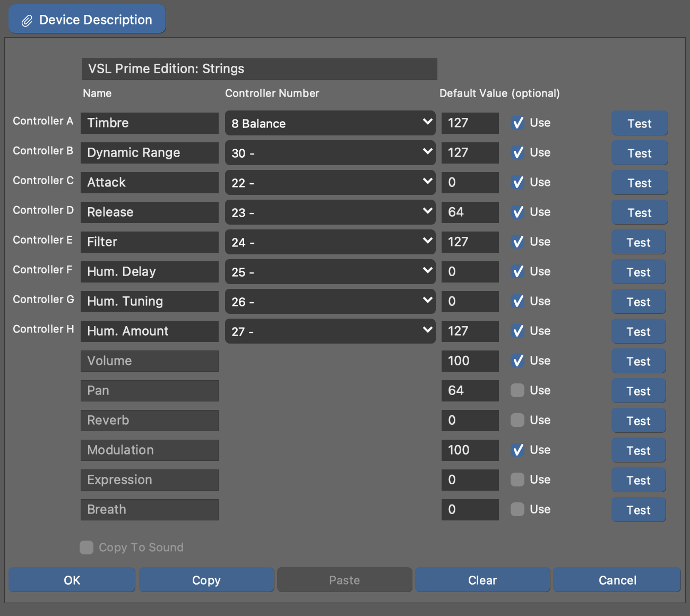Click the Release default value field
The width and height of the screenshot is (690, 616).
coord(470,212)
